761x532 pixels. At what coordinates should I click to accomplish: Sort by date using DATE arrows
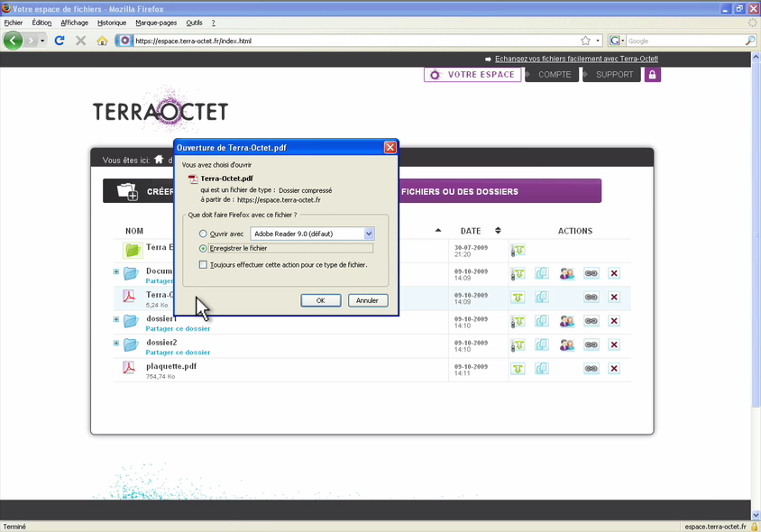tap(498, 231)
